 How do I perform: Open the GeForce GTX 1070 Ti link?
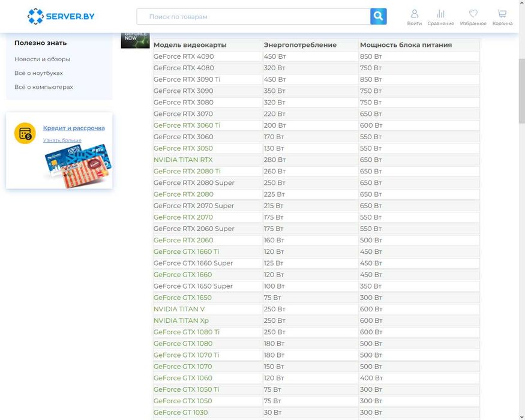point(186,355)
